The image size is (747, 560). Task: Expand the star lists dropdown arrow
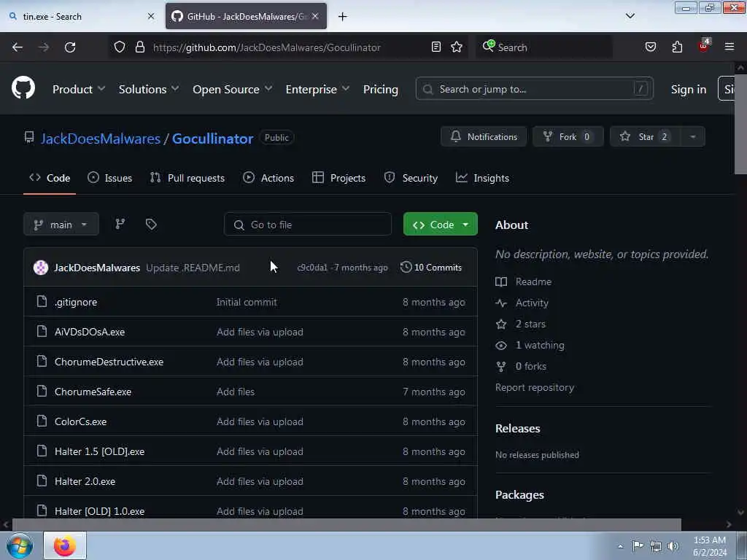pos(693,136)
